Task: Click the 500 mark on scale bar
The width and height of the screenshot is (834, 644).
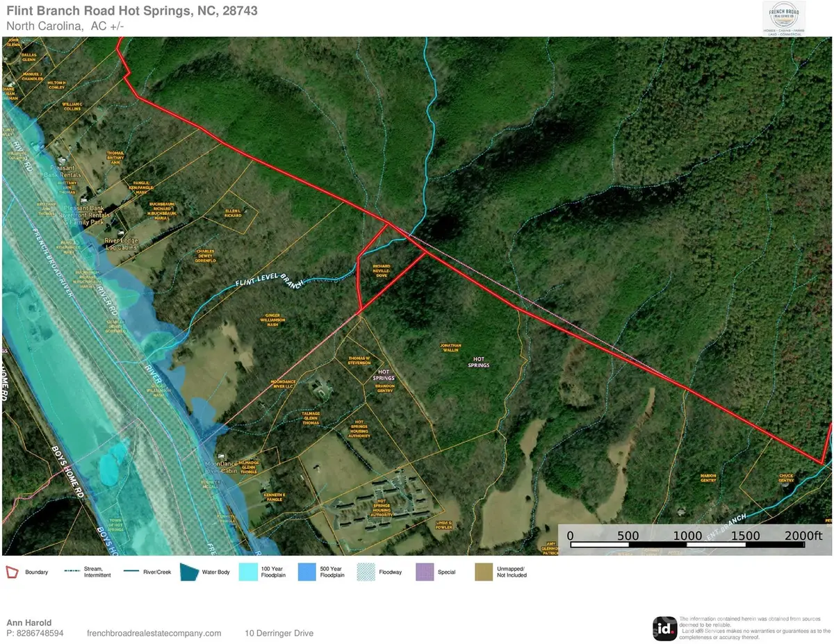Action: pos(628,536)
